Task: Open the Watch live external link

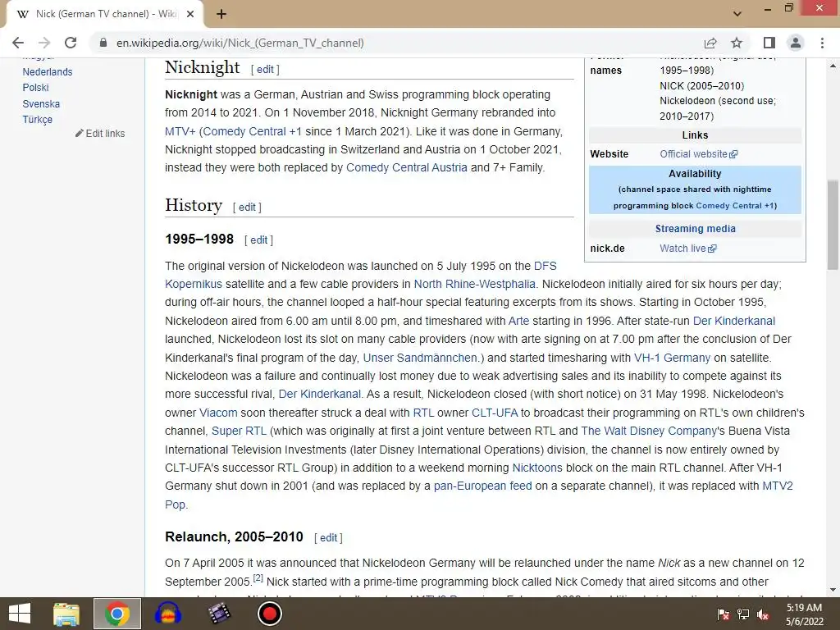Action: coord(688,249)
